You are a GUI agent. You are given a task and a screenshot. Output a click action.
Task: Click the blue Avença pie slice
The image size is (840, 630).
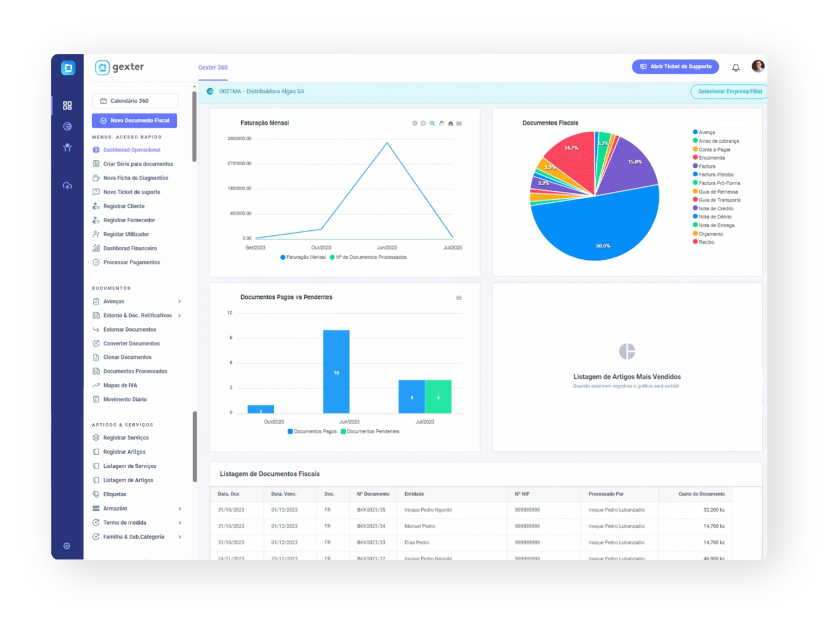[597, 226]
